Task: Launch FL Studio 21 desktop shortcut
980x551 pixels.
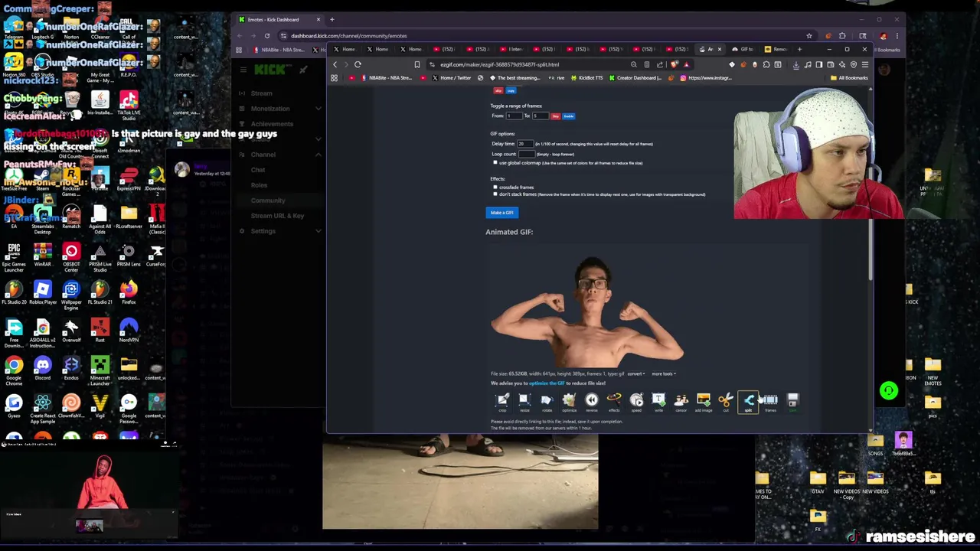Action: pos(100,292)
